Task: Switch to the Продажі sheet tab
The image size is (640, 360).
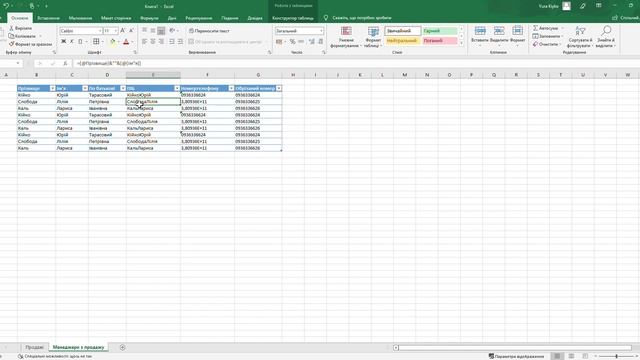Action: pos(34,347)
